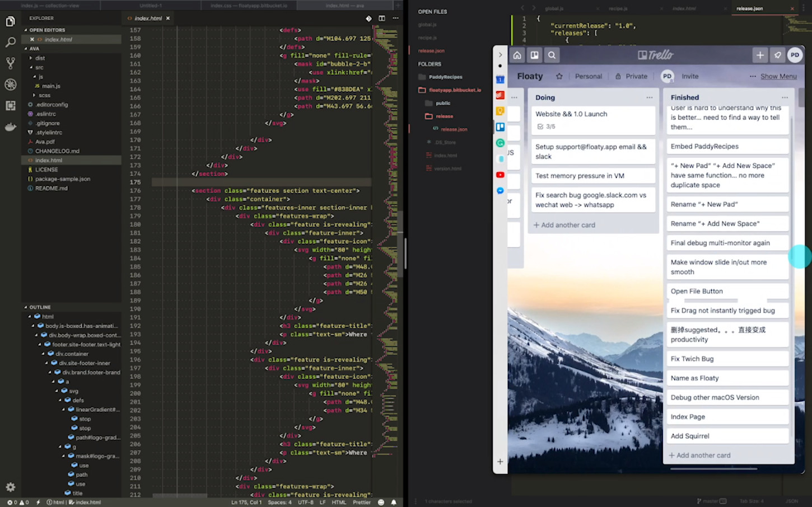
Task: Open Doing list actions ellipsis
Action: (649, 97)
